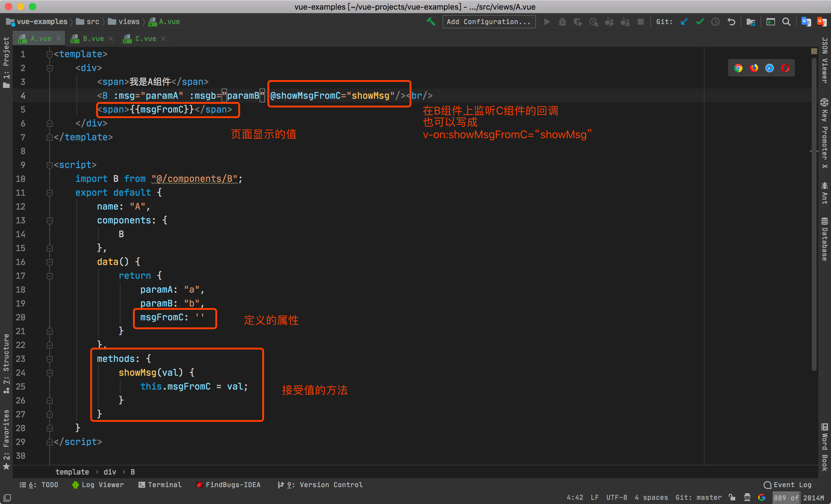Click Git commit checkmark icon
This screenshot has height=504, width=831.
(x=700, y=22)
